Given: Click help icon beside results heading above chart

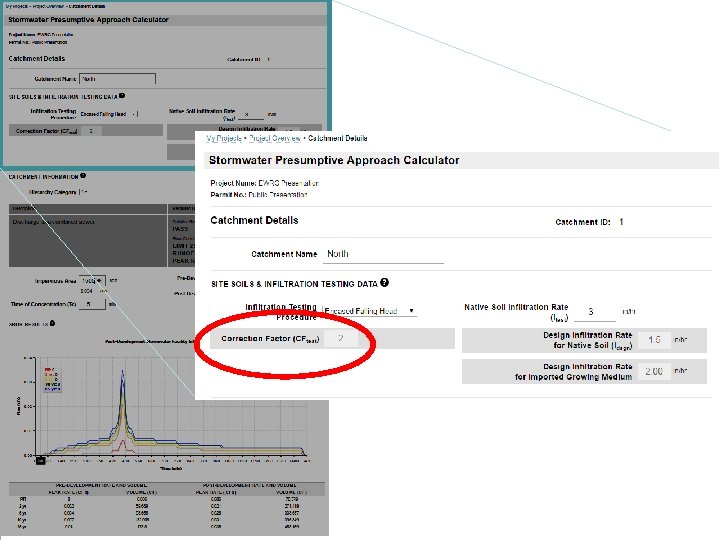Looking at the screenshot, I should (x=52, y=323).
